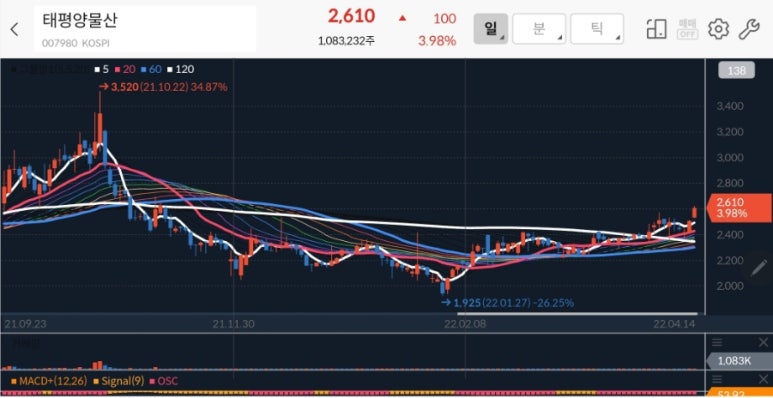The width and height of the screenshot is (773, 398).
Task: Click the current price tag 2,610 on axis
Action: 739,208
